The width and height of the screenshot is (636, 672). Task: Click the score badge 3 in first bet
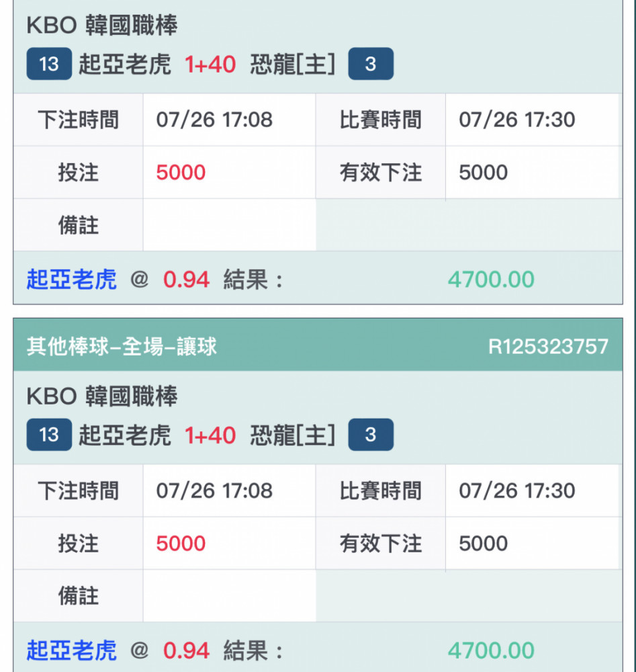tap(371, 64)
